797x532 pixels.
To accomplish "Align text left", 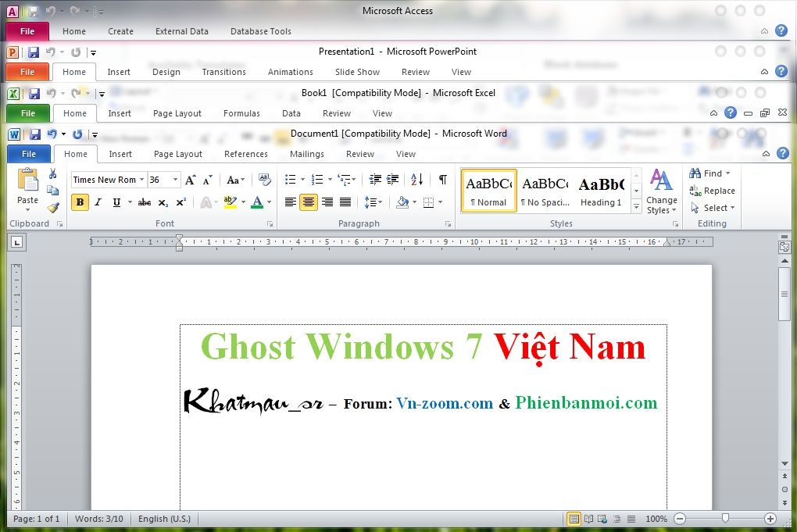I will point(290,202).
